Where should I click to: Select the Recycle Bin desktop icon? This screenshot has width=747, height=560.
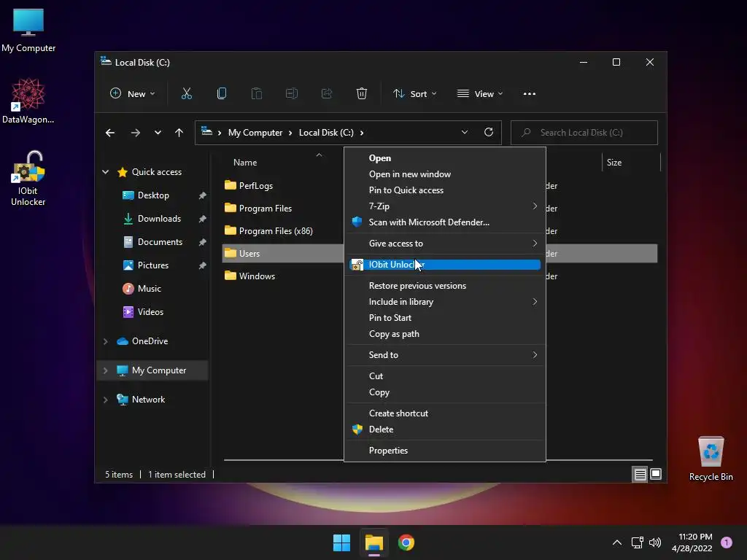click(711, 459)
